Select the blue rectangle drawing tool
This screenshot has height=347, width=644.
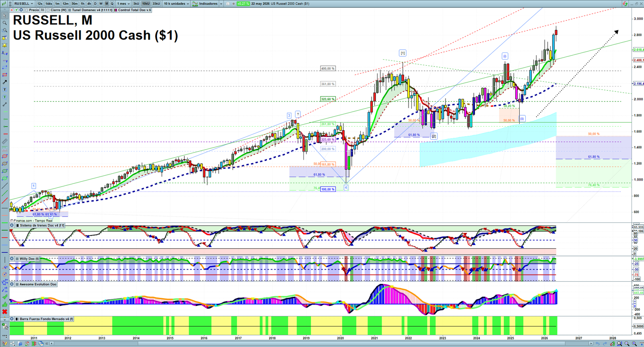point(5,67)
